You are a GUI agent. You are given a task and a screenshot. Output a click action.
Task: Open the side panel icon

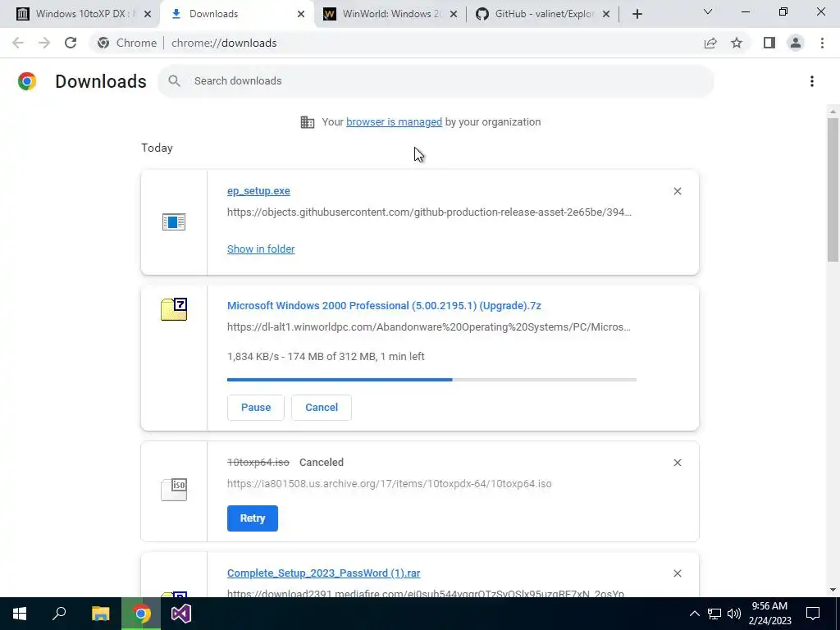(x=769, y=43)
